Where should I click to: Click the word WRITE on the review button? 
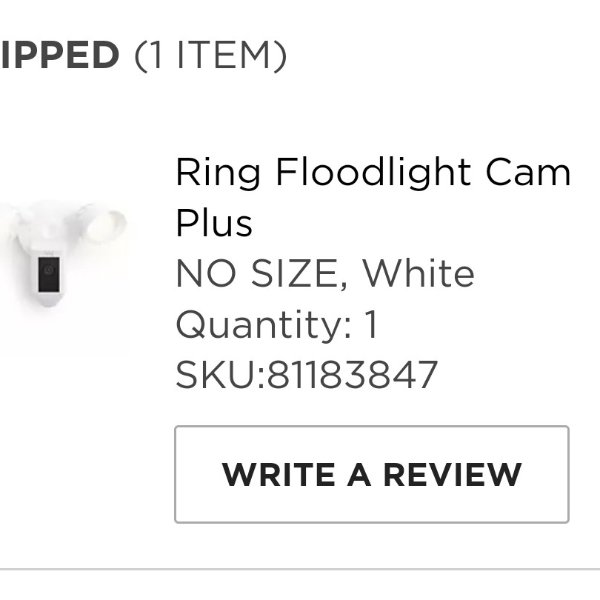click(279, 474)
